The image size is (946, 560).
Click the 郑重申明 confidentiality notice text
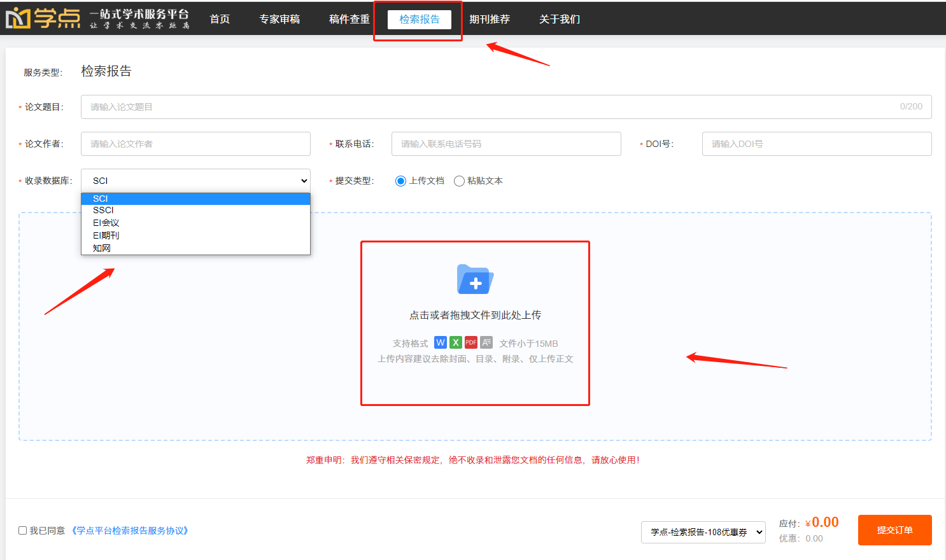pyautogui.click(x=473, y=460)
